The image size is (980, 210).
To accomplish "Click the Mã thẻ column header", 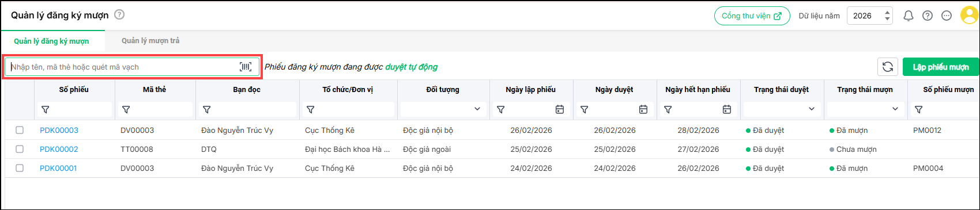I will [154, 89].
